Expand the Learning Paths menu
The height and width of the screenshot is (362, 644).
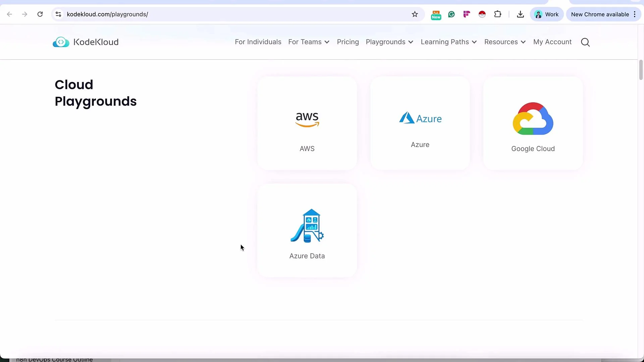click(x=449, y=42)
